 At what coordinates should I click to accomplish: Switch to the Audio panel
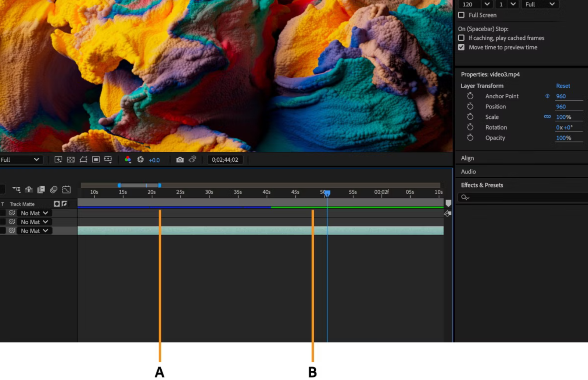pyautogui.click(x=469, y=171)
